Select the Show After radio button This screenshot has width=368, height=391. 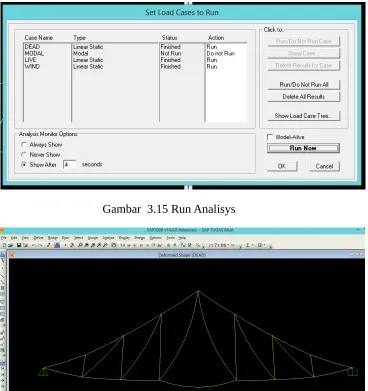pyautogui.click(x=24, y=165)
